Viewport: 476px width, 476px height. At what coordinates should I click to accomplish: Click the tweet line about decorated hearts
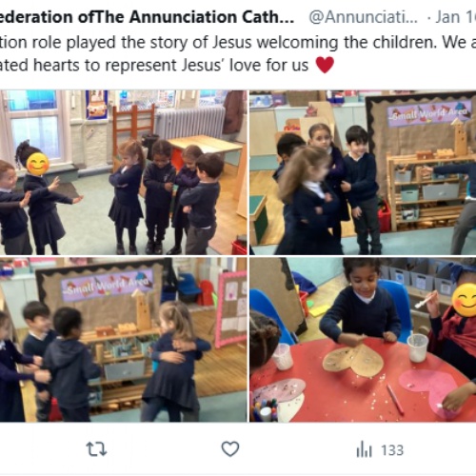[154, 65]
